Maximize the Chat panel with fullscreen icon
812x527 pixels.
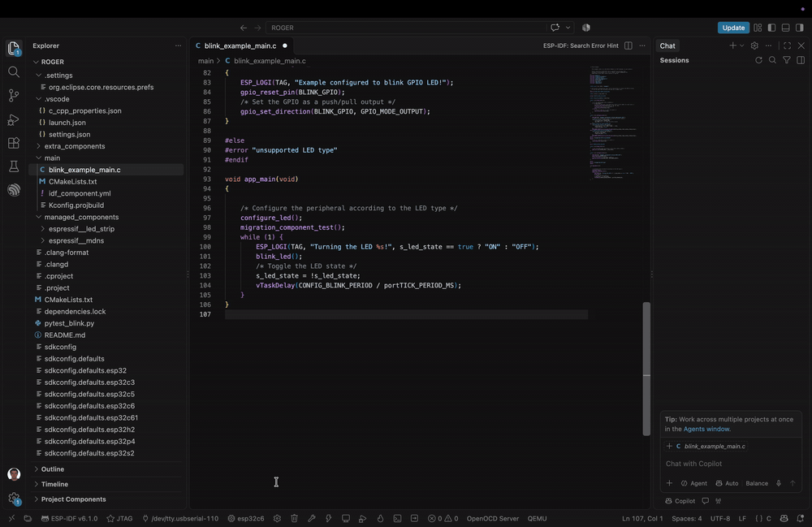tap(787, 45)
